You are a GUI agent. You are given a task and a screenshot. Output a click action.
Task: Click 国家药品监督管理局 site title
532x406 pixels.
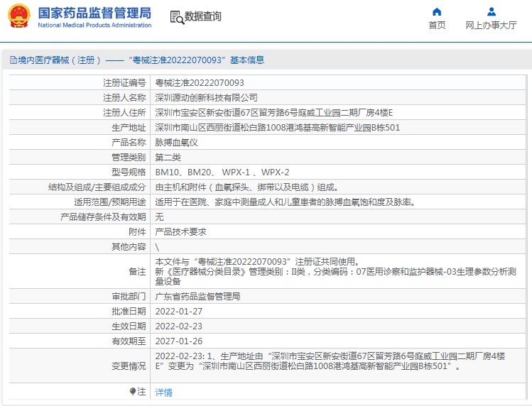[x=94, y=13]
